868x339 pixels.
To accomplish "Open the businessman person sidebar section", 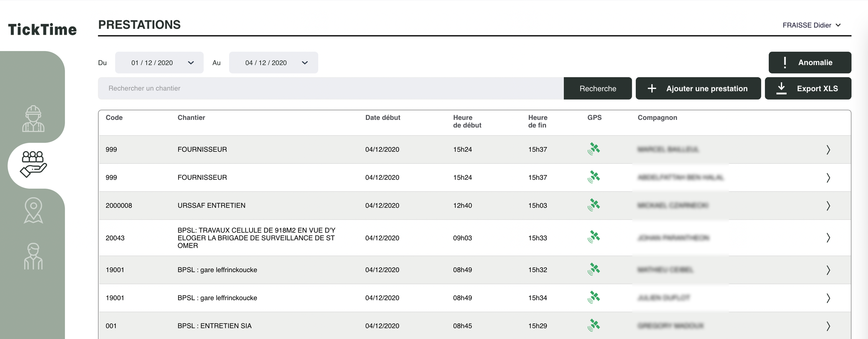I will click(33, 256).
